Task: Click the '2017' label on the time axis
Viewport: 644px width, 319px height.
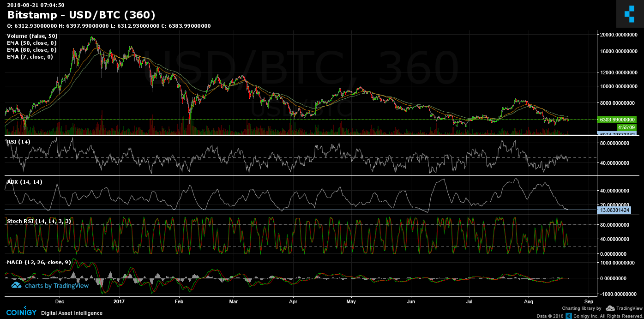Action: coord(120,301)
